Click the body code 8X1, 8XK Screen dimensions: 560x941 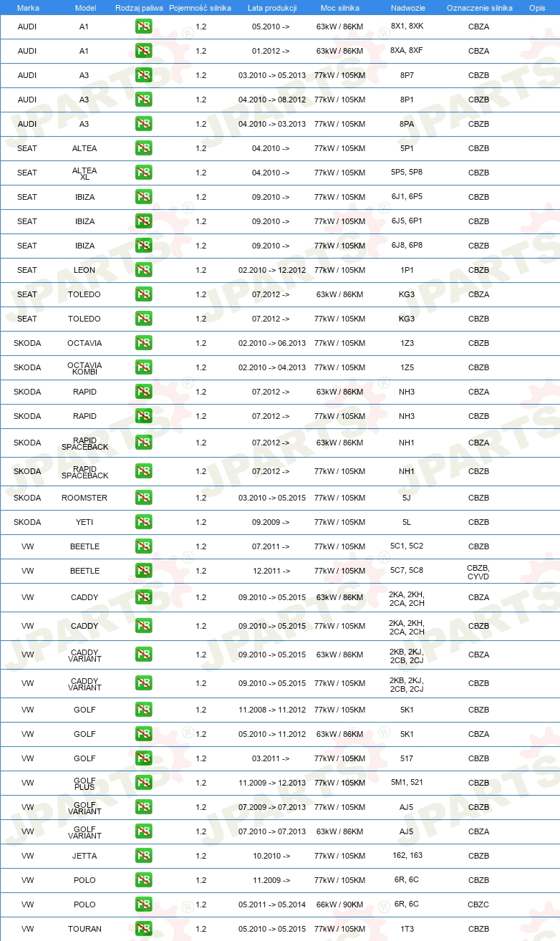coord(407,26)
